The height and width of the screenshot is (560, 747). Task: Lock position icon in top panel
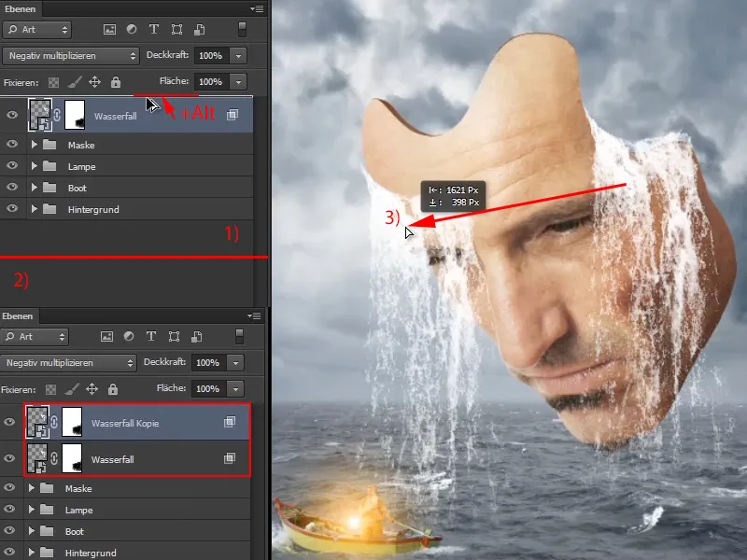pyautogui.click(x=94, y=82)
